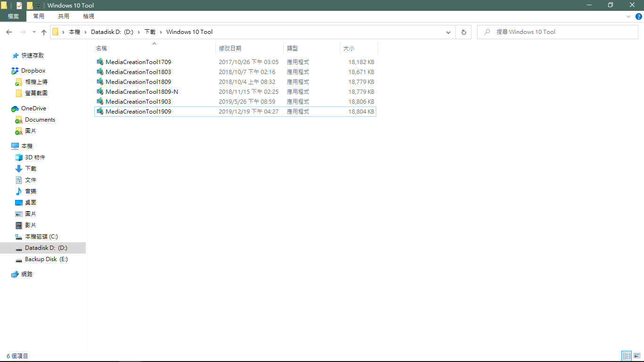Click the file name MediaCreationTool1903
Viewport: 644px width, 362px height.
click(x=138, y=101)
